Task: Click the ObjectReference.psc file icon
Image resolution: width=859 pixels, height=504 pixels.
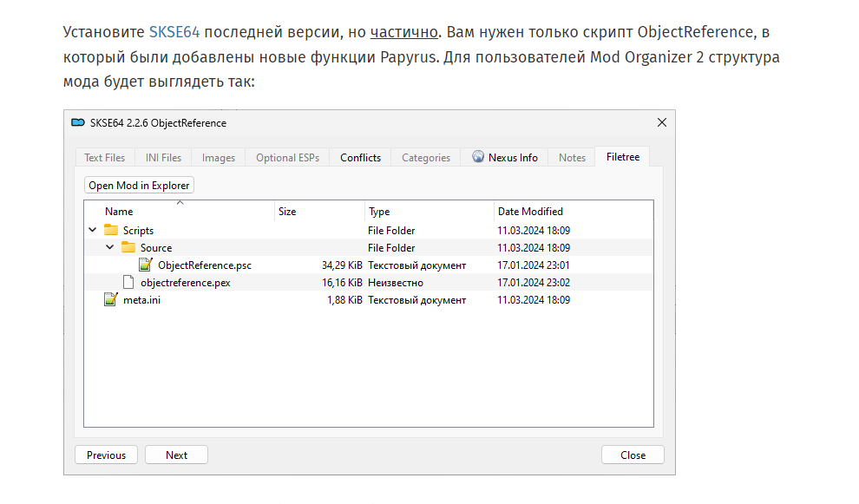Action: tap(146, 265)
